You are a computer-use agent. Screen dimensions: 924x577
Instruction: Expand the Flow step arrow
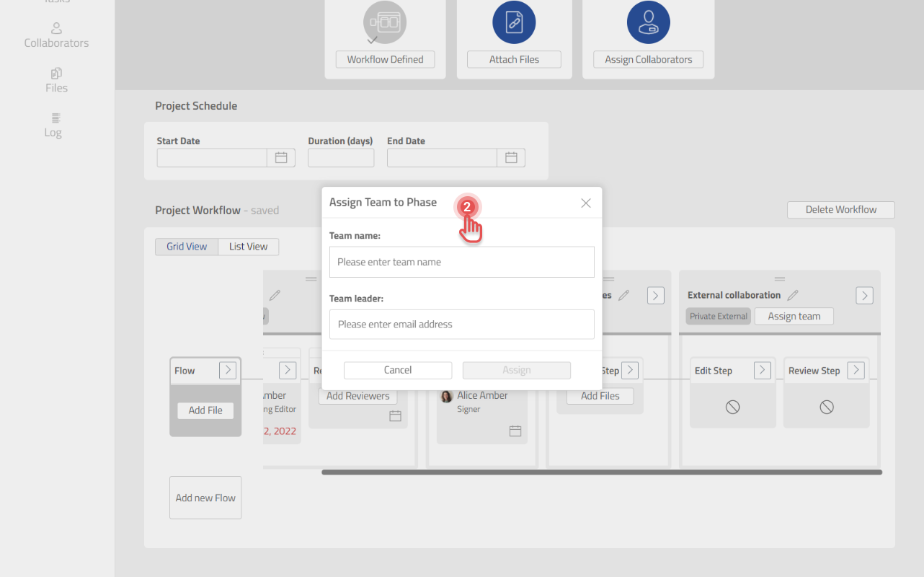pos(228,370)
